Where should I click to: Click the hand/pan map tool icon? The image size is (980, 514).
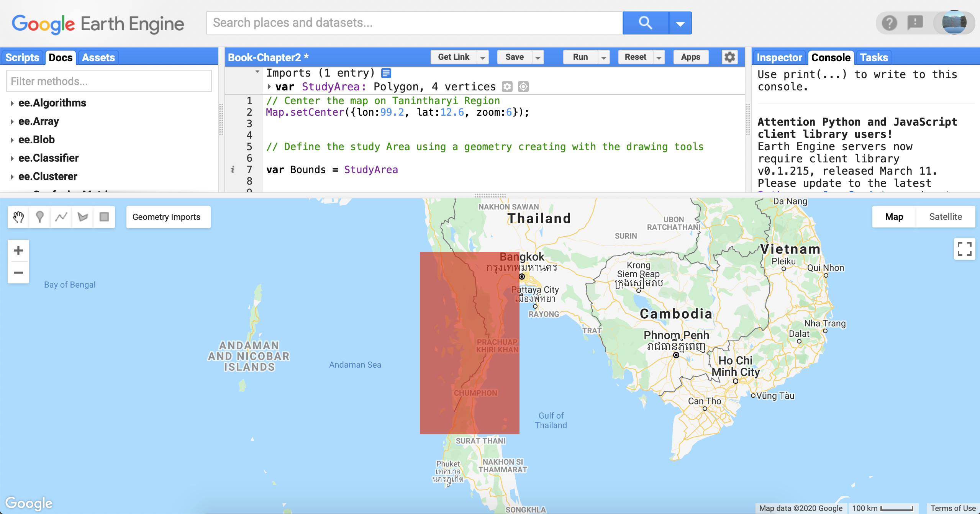click(19, 216)
